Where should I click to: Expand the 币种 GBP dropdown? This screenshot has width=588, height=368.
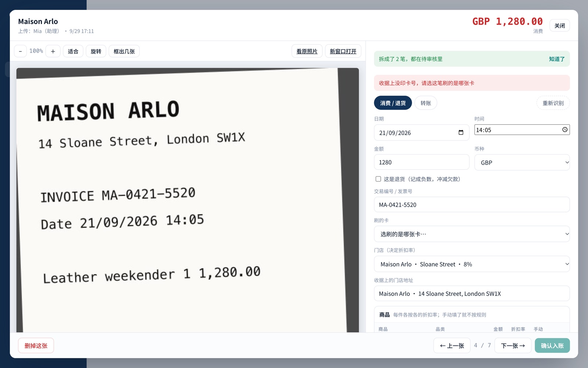tap(522, 162)
